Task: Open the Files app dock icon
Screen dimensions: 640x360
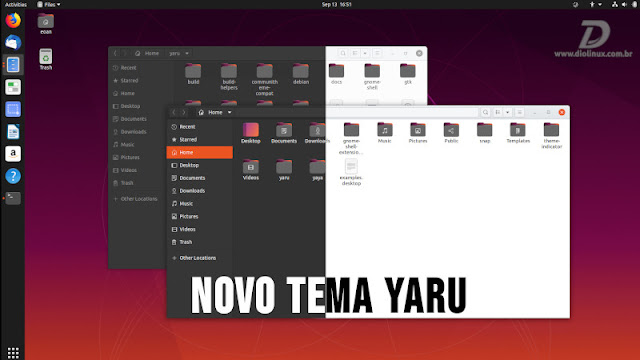Action: 13,64
